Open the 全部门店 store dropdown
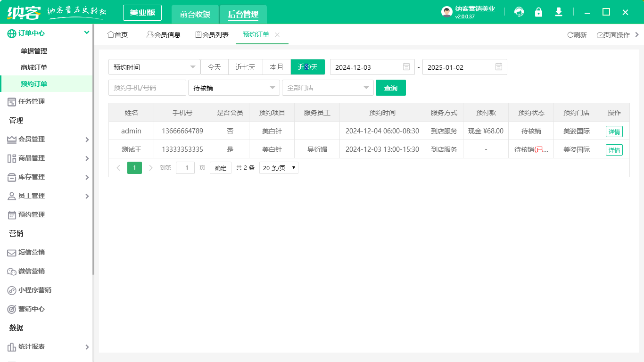This screenshot has width=644, height=362. pos(328,88)
